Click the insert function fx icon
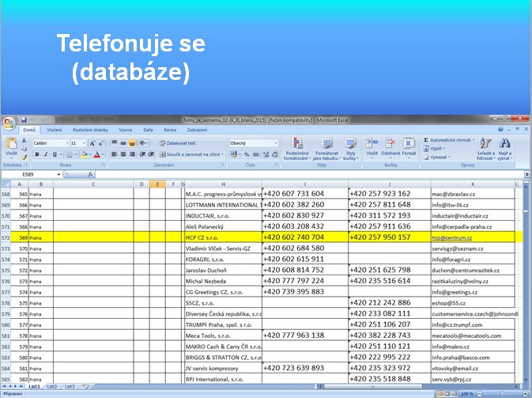The image size is (532, 398). point(90,175)
